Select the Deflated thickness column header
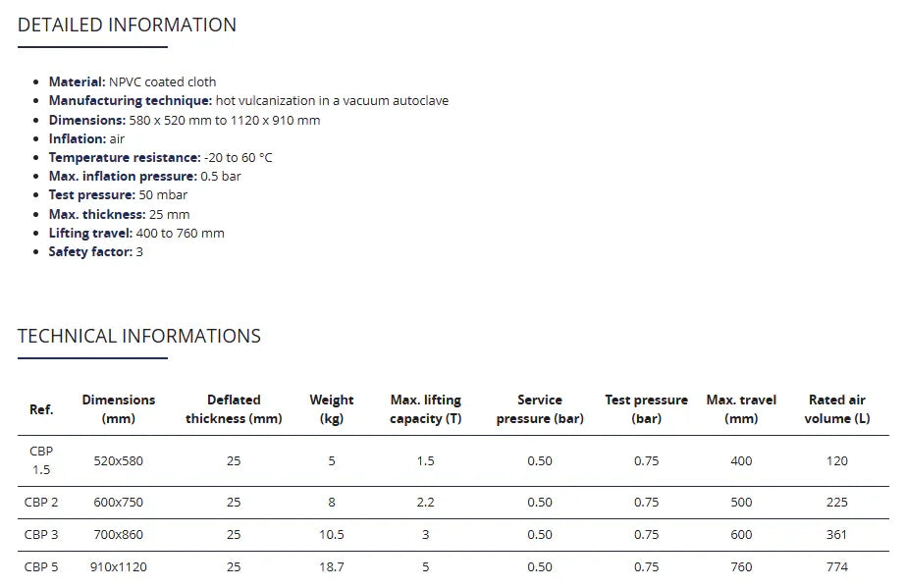 [x=234, y=409]
